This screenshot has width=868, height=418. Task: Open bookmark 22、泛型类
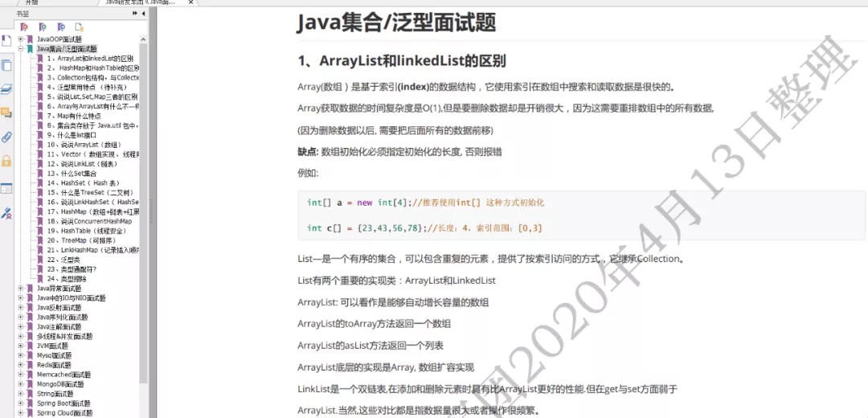click(x=62, y=259)
